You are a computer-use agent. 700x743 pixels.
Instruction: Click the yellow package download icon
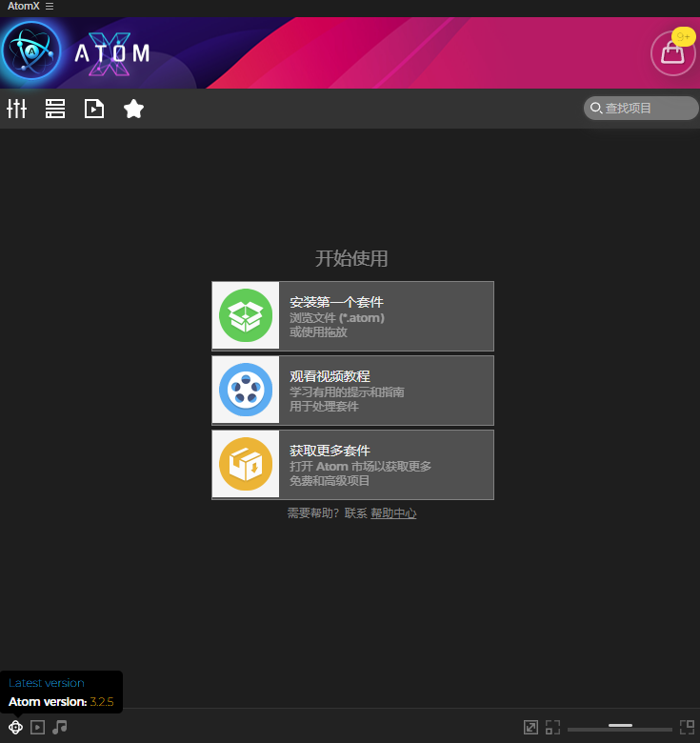pos(246,464)
